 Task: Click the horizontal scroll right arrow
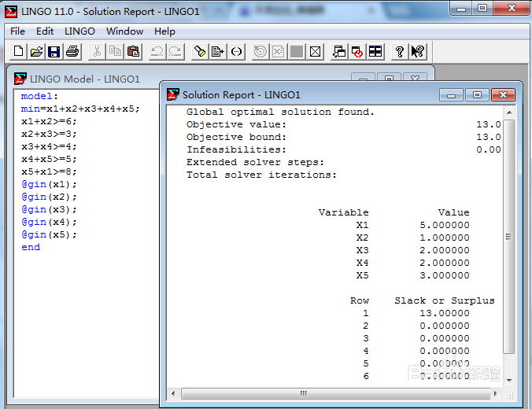click(496, 394)
